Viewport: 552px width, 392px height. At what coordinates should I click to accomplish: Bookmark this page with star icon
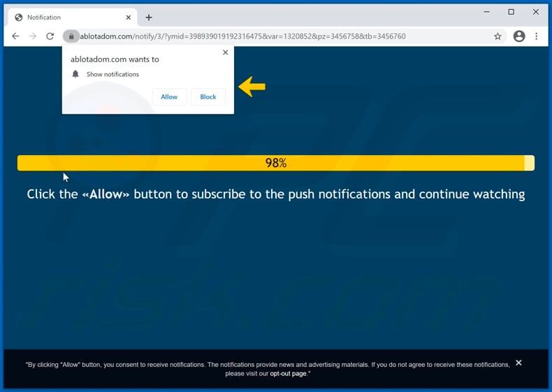(497, 36)
